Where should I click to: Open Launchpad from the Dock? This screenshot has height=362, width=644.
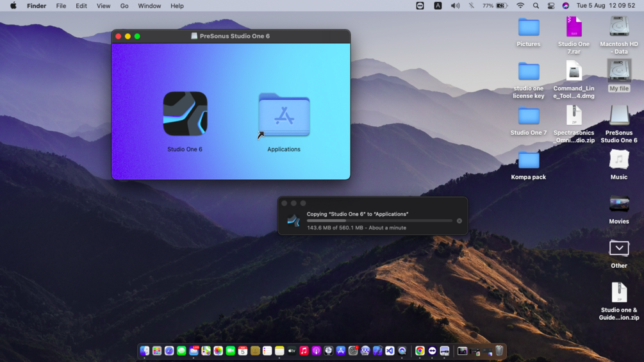point(157,351)
